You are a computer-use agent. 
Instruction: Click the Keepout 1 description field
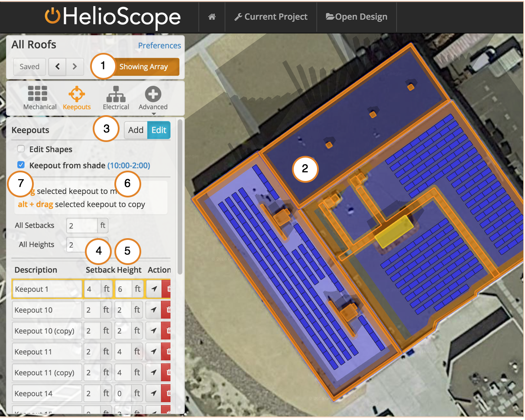point(47,289)
